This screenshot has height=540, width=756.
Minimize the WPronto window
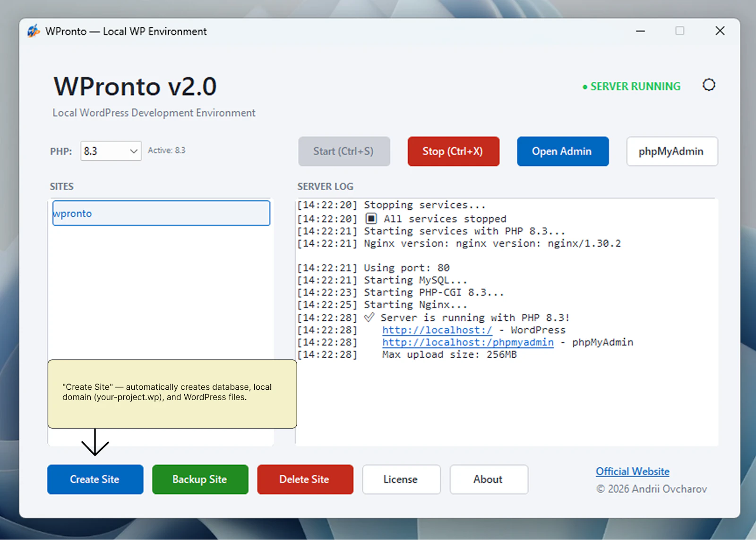pos(640,31)
